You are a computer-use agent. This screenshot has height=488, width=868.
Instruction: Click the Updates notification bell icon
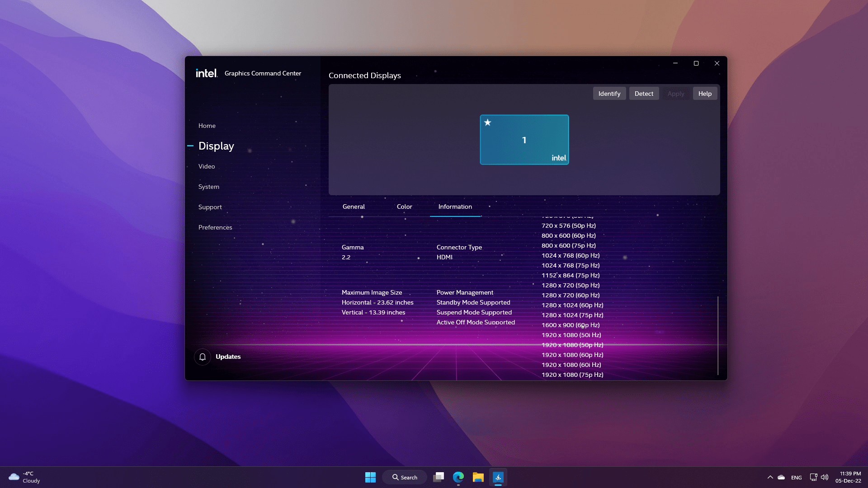pyautogui.click(x=202, y=357)
